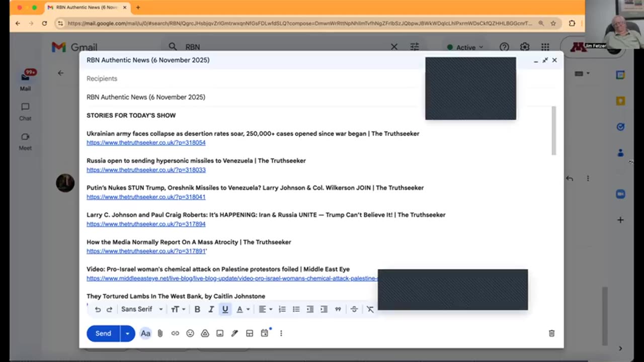The width and height of the screenshot is (644, 362).
Task: Decrease the indent level
Action: point(310,309)
